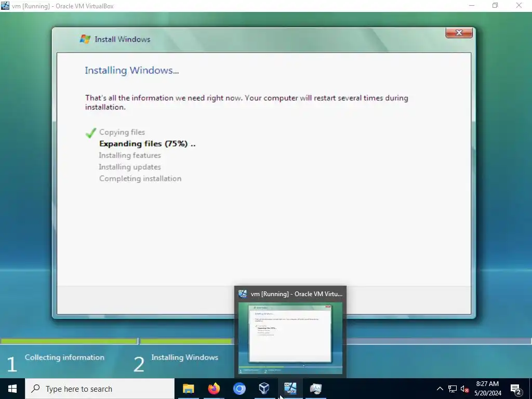Open the notification center icon
Image resolution: width=532 pixels, height=399 pixels.
pyautogui.click(x=516, y=389)
